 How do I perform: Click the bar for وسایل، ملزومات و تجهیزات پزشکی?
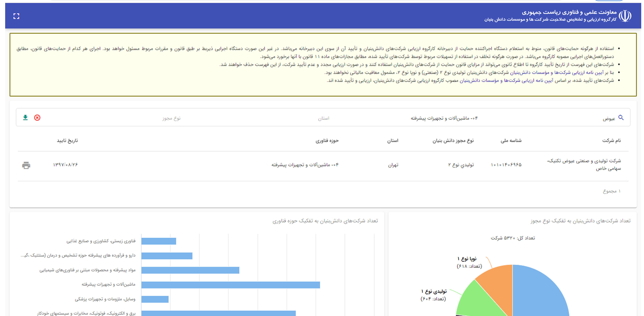tap(155, 299)
